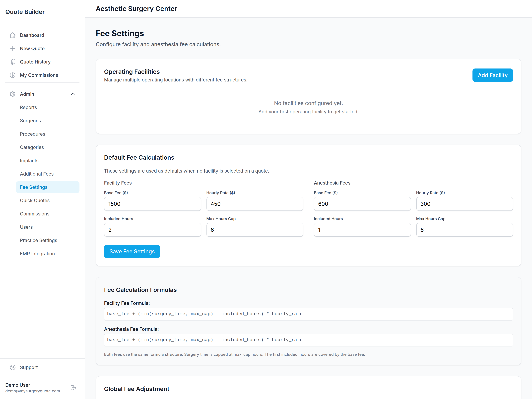Click the Aesthetic Surgery Center header

pos(136,9)
